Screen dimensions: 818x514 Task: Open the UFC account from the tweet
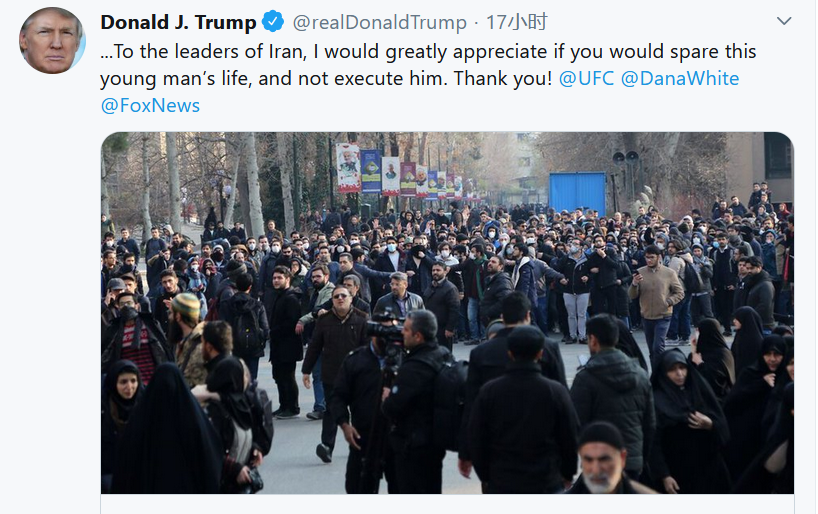pyautogui.click(x=586, y=78)
